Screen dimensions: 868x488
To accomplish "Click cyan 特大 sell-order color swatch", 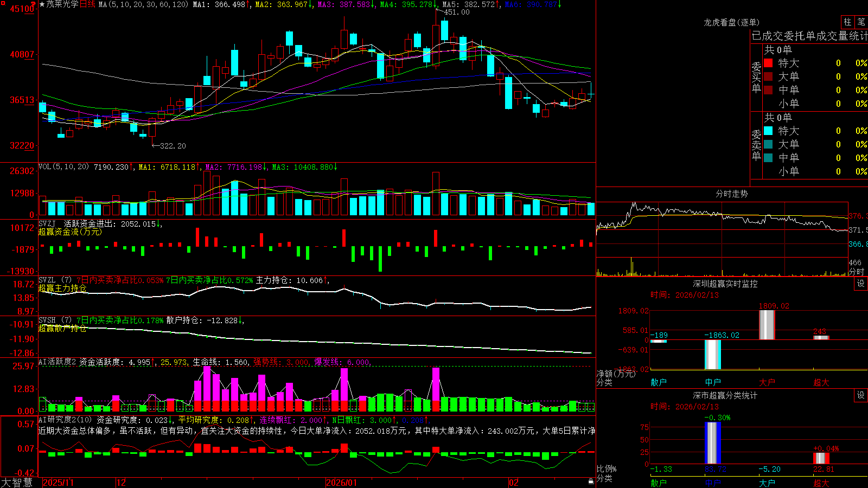I will [768, 131].
